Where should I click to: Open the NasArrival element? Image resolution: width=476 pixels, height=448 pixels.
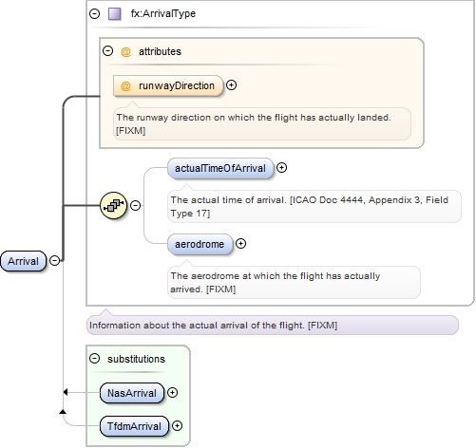pos(132,393)
